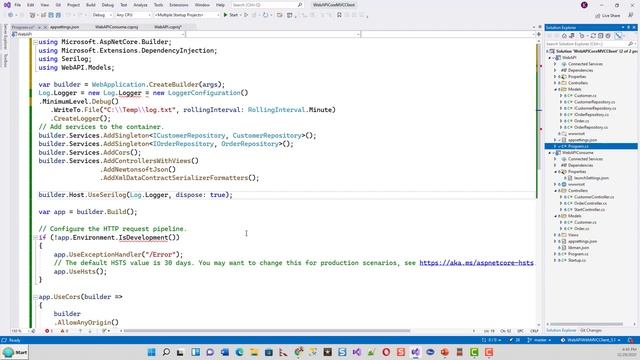
Task: Switch to the WebAPI.csproj tab
Action: [168, 27]
